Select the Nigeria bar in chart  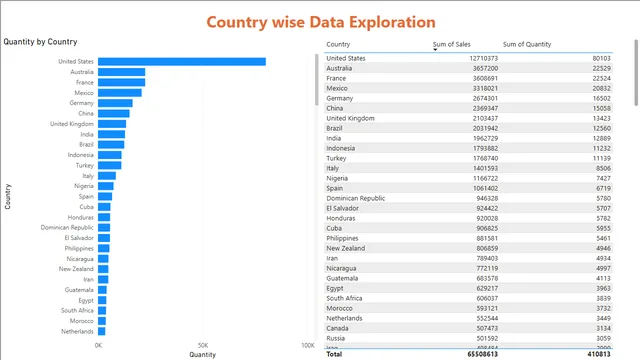point(106,186)
